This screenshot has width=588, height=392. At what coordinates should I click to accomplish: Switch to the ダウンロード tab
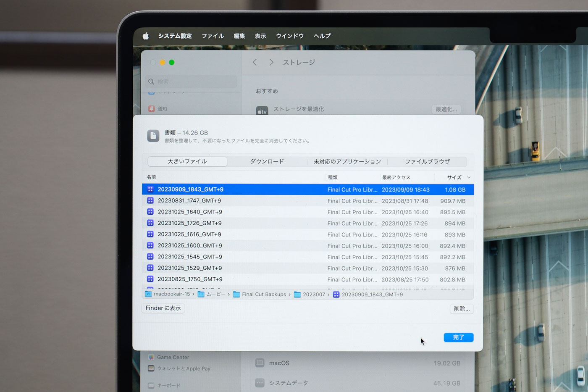tap(267, 161)
